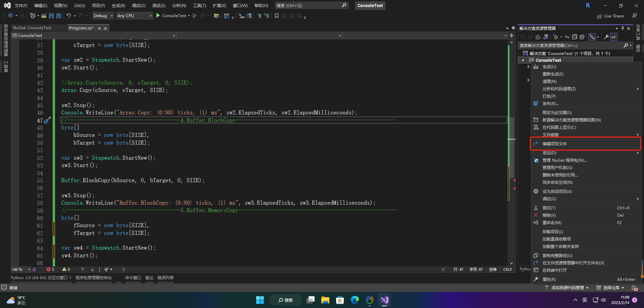This screenshot has height=308, width=644.
Task: Click the editor vertical scrollbar thumb
Action: (x=511, y=148)
